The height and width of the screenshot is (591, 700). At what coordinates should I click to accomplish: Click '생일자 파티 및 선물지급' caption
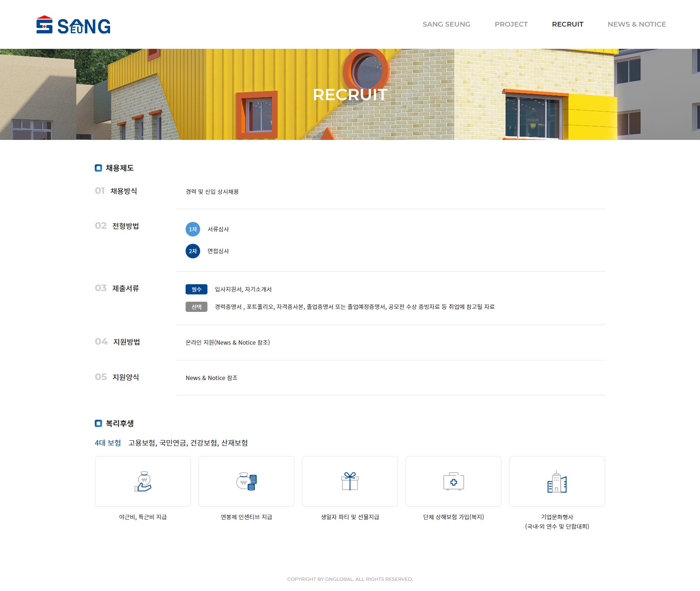(x=350, y=517)
